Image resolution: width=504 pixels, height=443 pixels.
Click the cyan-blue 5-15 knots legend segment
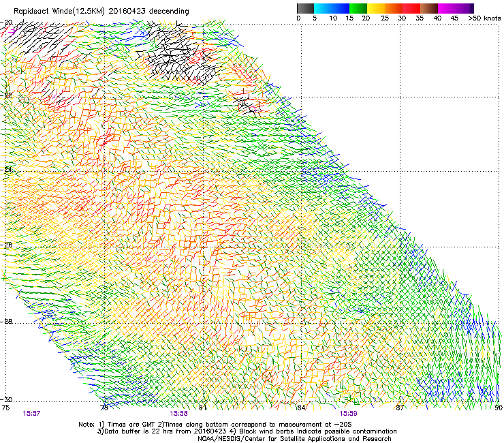332,8
